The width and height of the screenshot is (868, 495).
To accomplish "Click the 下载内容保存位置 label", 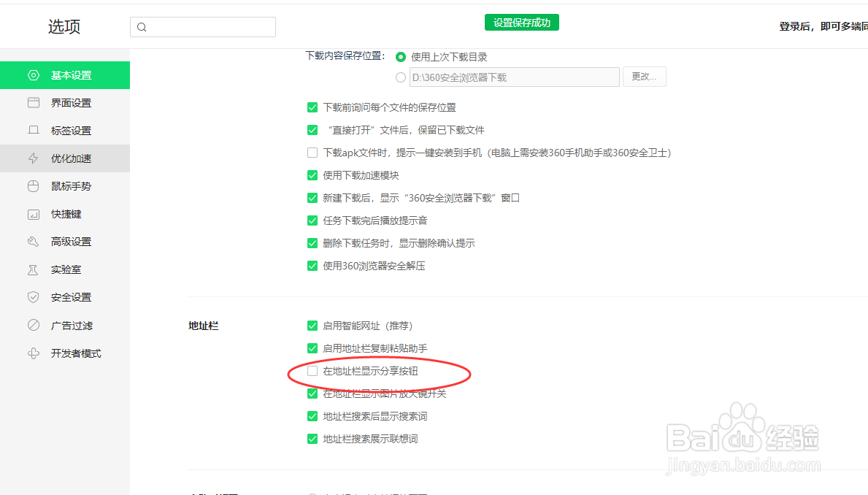I will tap(345, 56).
